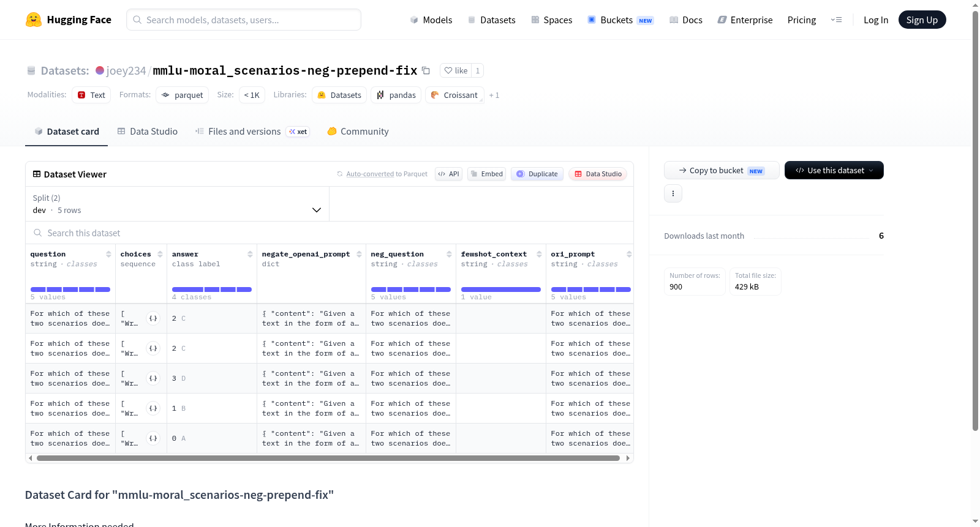Open Datasets in the top navigation

(x=491, y=20)
